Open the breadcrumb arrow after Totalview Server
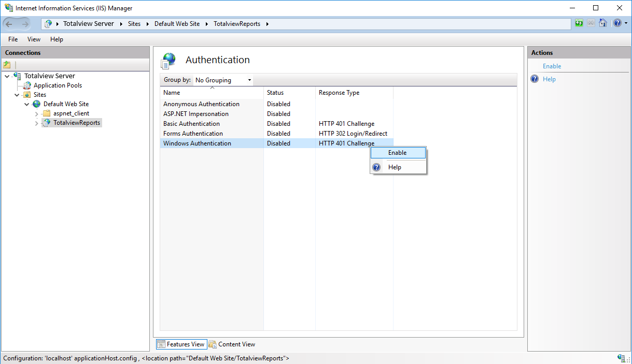This screenshot has width=632, height=364. click(121, 24)
